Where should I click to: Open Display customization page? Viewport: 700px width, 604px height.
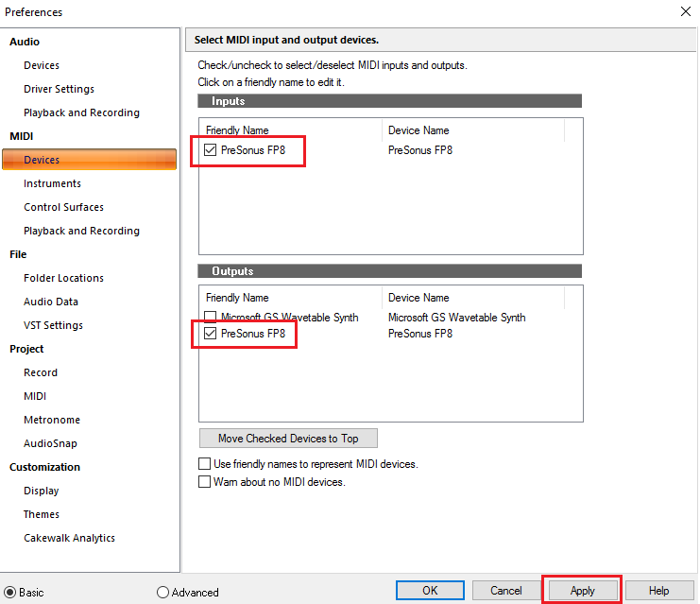(x=42, y=491)
